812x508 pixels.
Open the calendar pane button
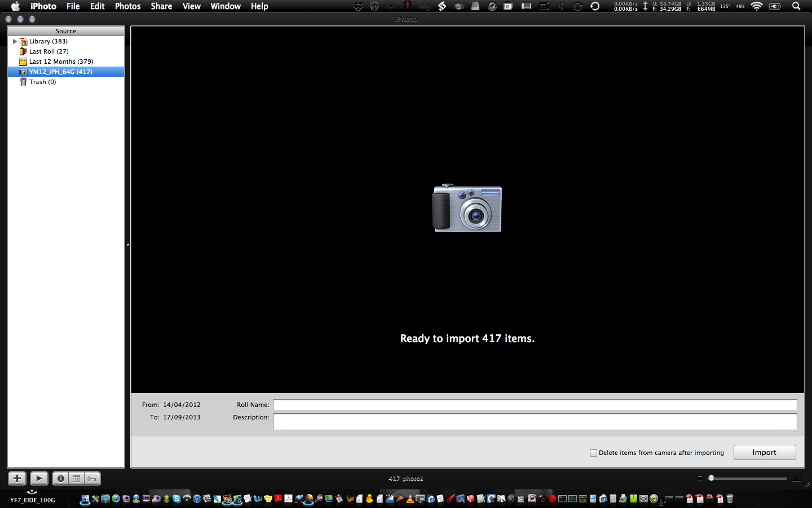tap(76, 479)
